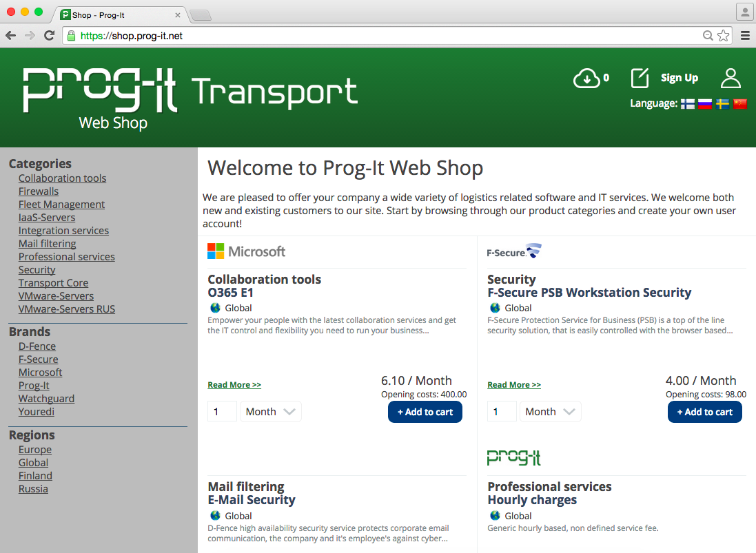Viewport: 756px width, 553px height.
Task: Browse the IaaS-Servers category
Action: [x=47, y=217]
